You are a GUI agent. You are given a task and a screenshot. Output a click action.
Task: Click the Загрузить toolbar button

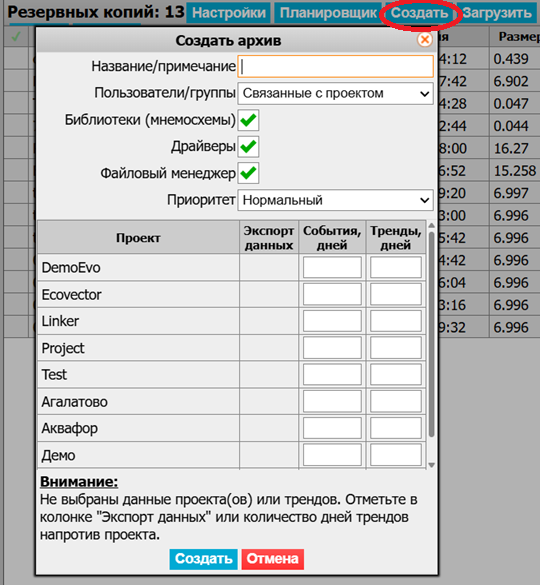[x=497, y=13]
